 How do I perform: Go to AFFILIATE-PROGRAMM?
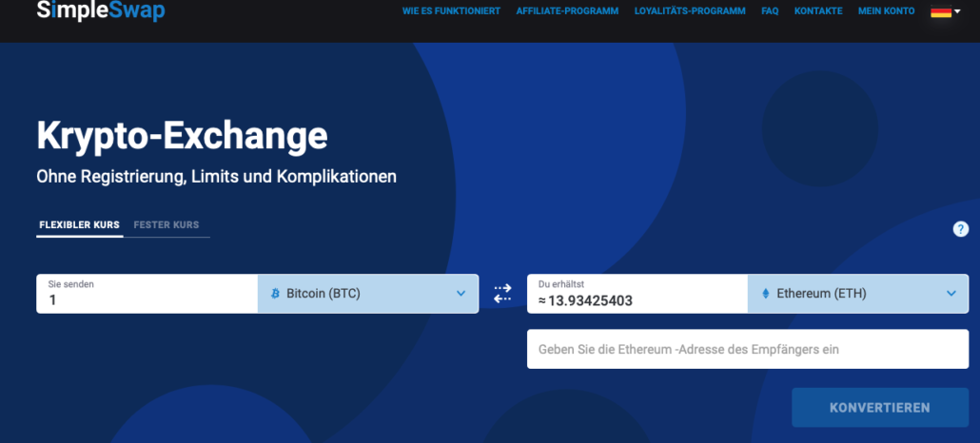pyautogui.click(x=567, y=11)
